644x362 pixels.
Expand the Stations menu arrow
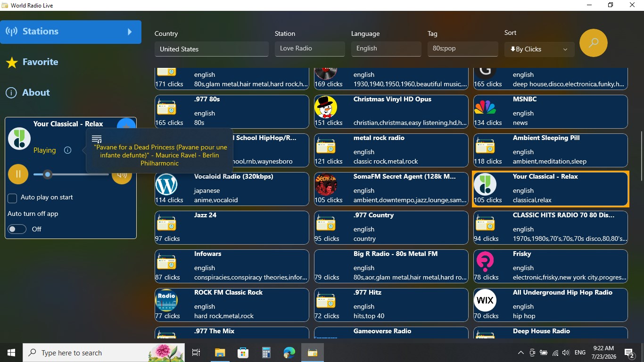(130, 32)
